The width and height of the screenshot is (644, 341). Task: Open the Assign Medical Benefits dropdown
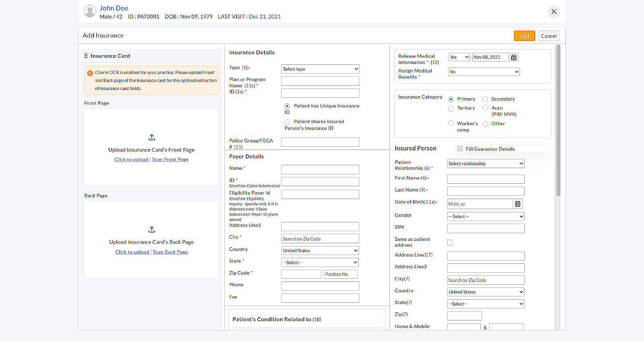point(484,72)
